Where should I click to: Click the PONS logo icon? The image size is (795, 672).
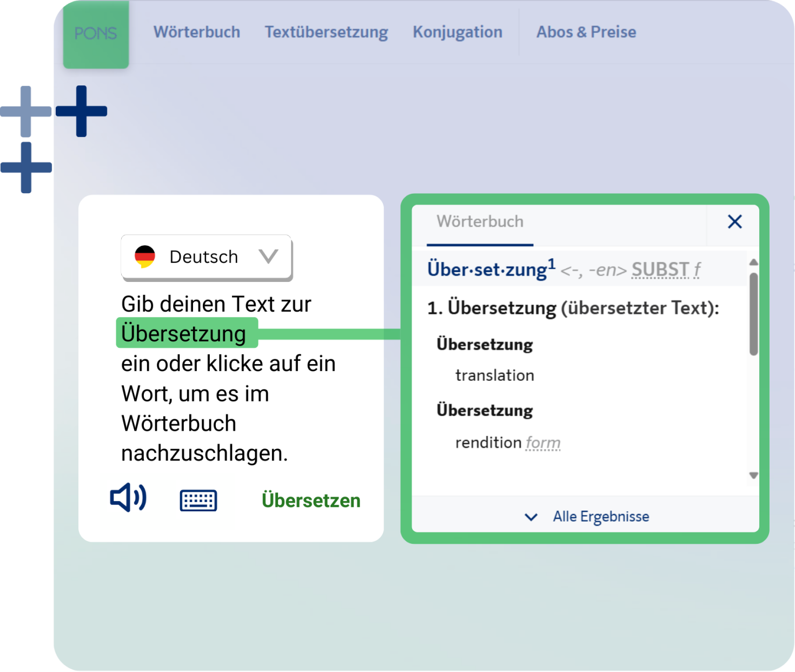point(96,34)
